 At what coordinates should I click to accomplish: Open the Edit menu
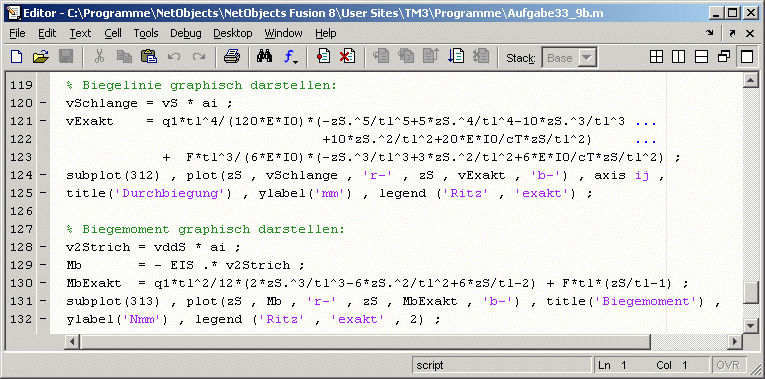47,33
